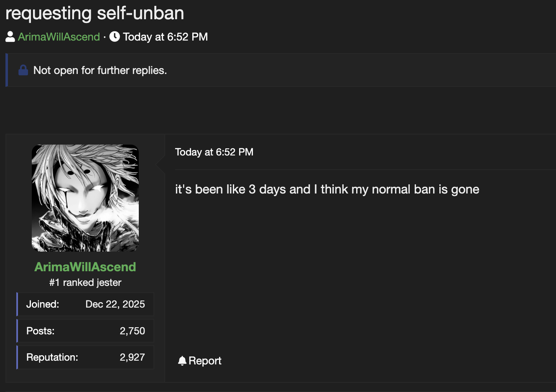Open ArimaWillAscend's avatar image

tap(85, 198)
